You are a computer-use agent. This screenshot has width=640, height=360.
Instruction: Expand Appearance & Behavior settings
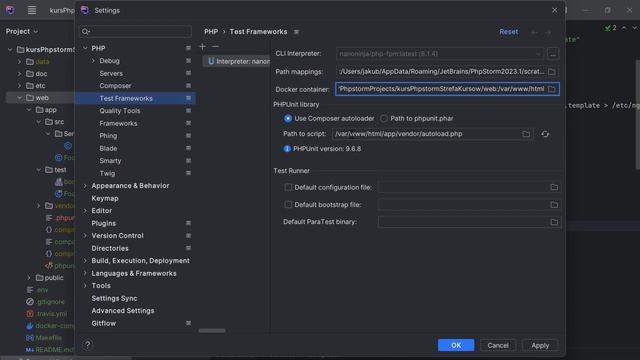(85, 186)
